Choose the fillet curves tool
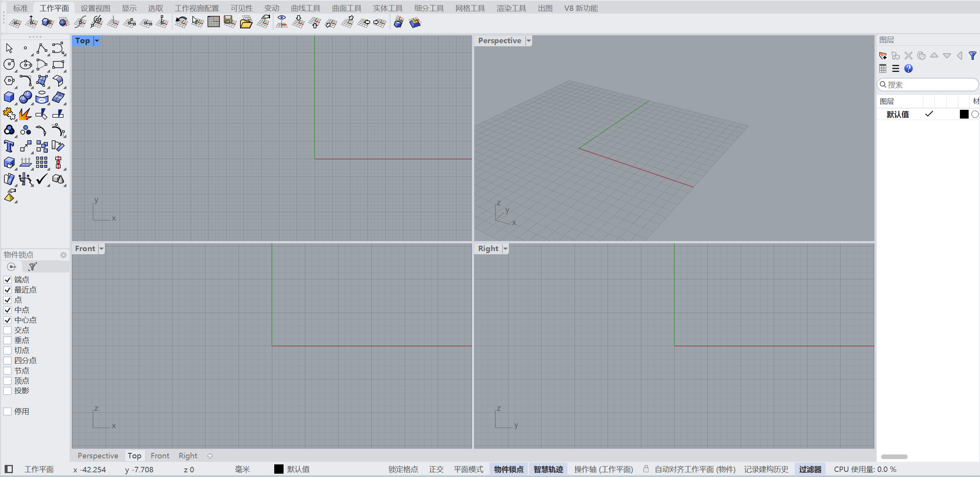 click(26, 81)
